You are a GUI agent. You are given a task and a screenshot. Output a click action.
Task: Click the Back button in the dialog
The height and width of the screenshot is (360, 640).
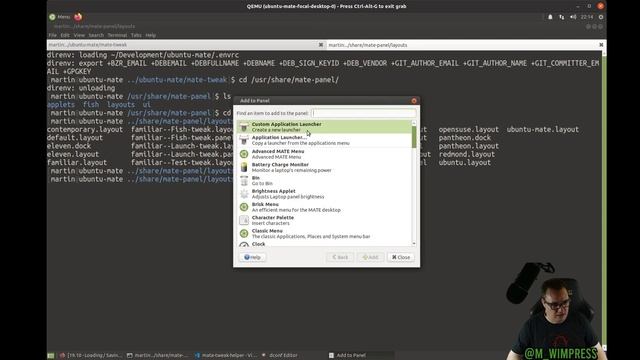(340, 257)
